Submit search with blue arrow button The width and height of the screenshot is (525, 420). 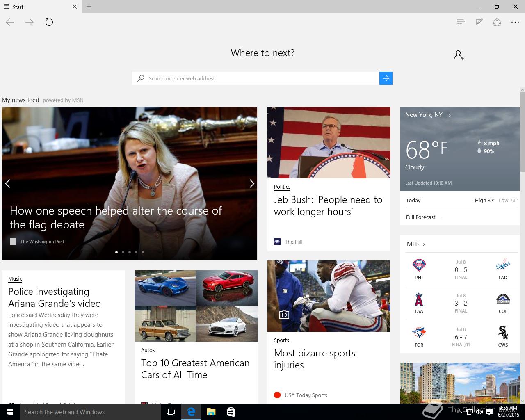click(x=386, y=78)
